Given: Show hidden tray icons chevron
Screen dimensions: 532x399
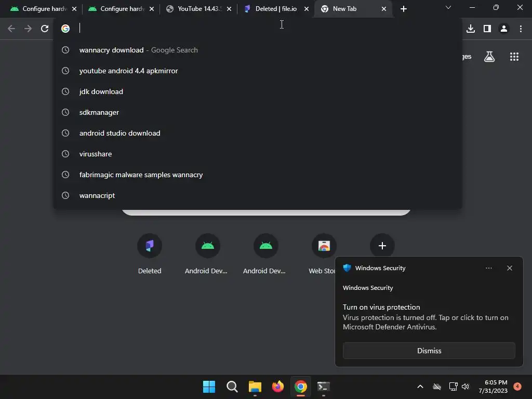Looking at the screenshot, I should 420,387.
